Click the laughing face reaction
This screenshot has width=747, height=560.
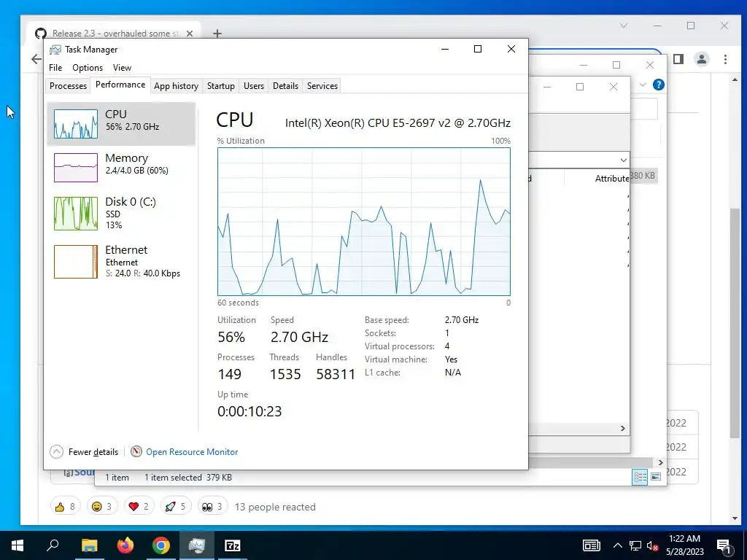coord(102,507)
